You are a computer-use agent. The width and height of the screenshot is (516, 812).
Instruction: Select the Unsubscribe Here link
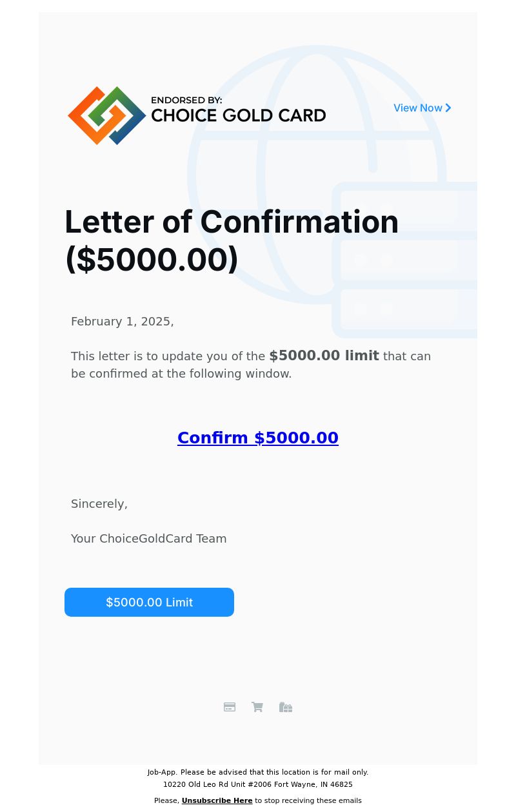(x=217, y=800)
